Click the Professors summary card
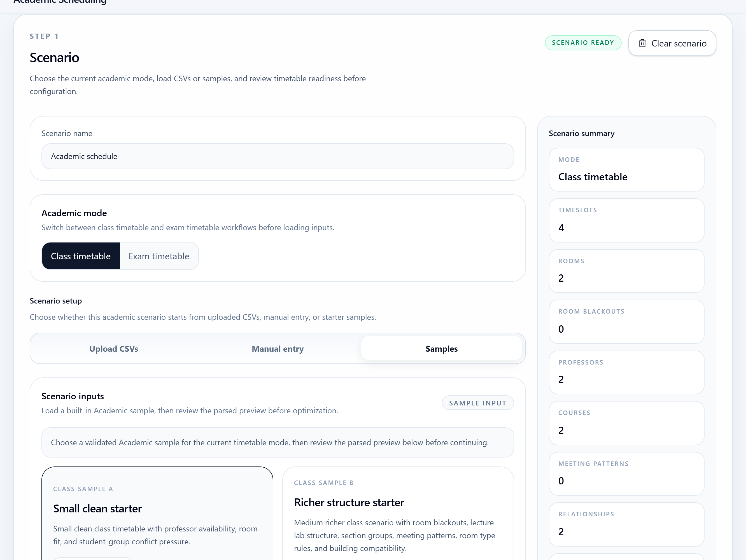The image size is (746, 560). click(626, 373)
